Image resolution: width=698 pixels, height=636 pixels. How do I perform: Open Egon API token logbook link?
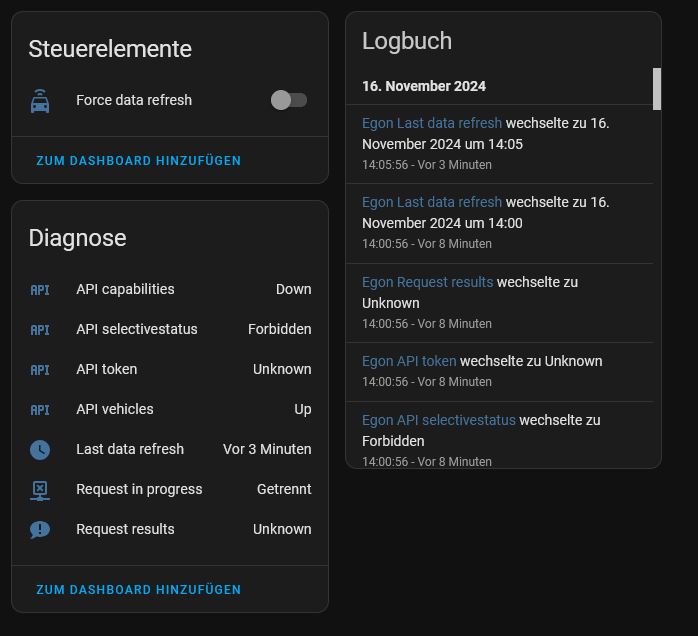click(409, 361)
